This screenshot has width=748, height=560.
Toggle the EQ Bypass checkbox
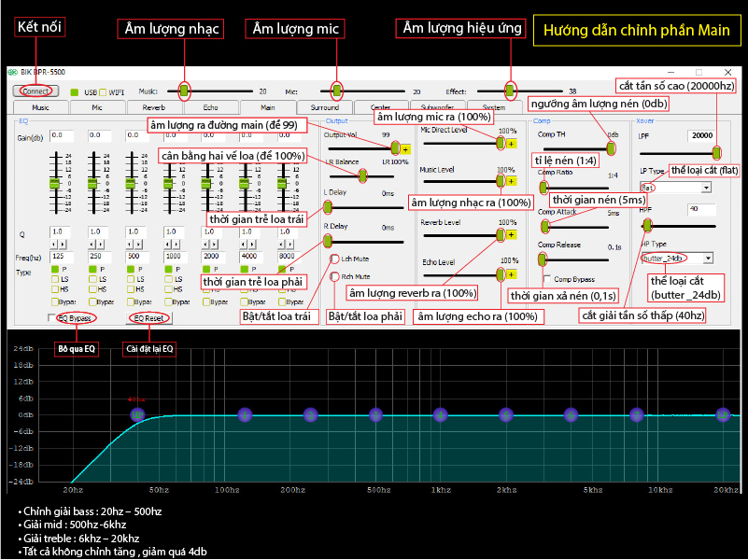(51, 318)
